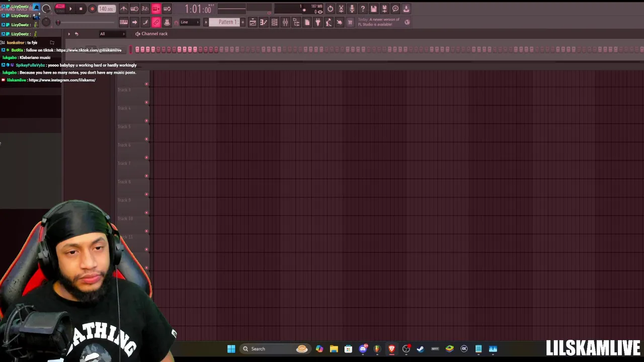Open the shop cart icon
Image resolution: width=644 pixels, height=362 pixels.
coord(350,22)
